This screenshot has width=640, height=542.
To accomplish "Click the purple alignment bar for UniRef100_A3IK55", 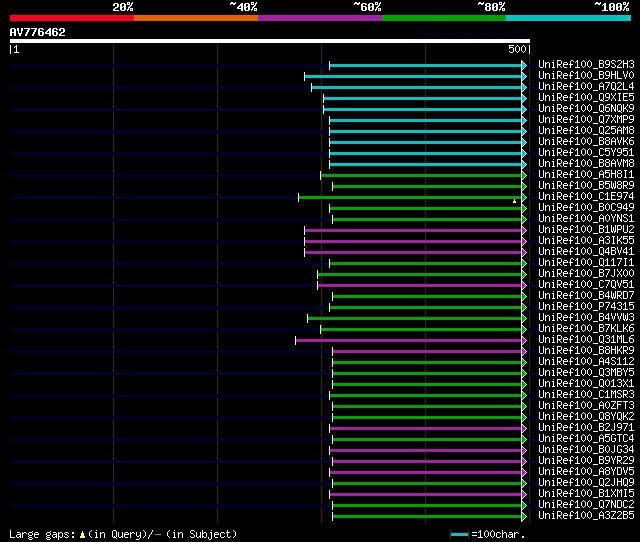I will pyautogui.click(x=413, y=242).
